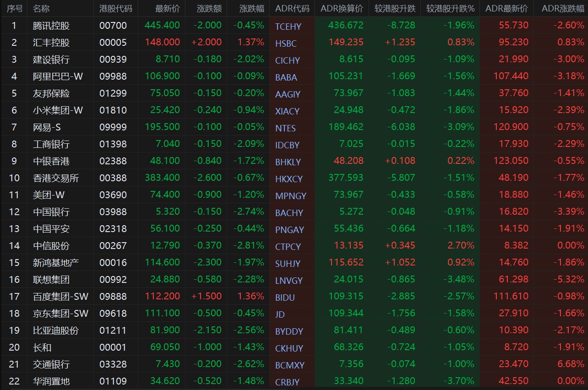
Task: Click ADR code TCEHY
Action: [x=289, y=27]
